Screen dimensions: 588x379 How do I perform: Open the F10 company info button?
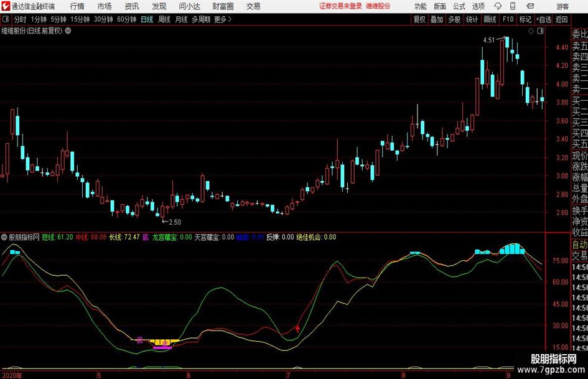(508, 19)
